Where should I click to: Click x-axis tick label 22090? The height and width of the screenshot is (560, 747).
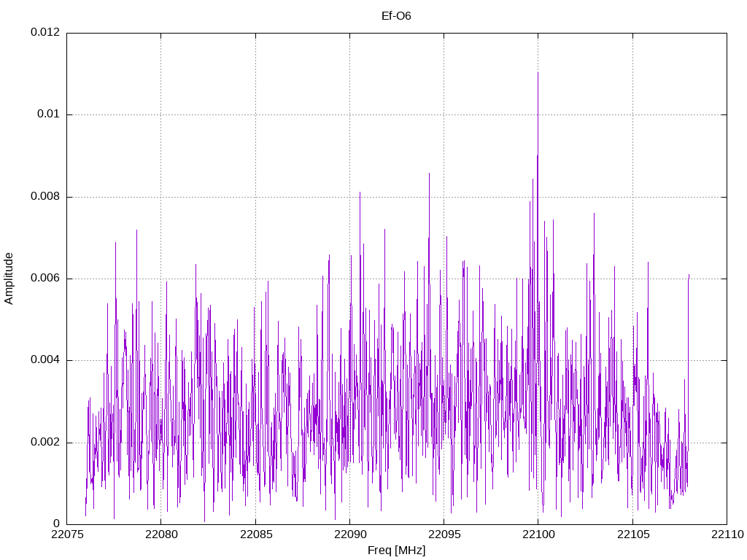coord(349,534)
